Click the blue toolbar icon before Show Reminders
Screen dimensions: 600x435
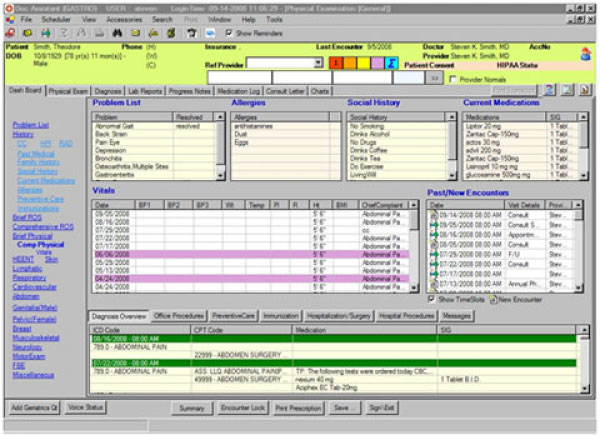[210, 33]
